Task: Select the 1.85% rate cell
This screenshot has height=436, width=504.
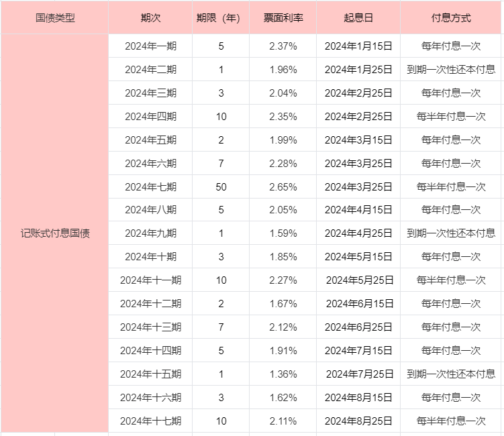Action: click(283, 256)
